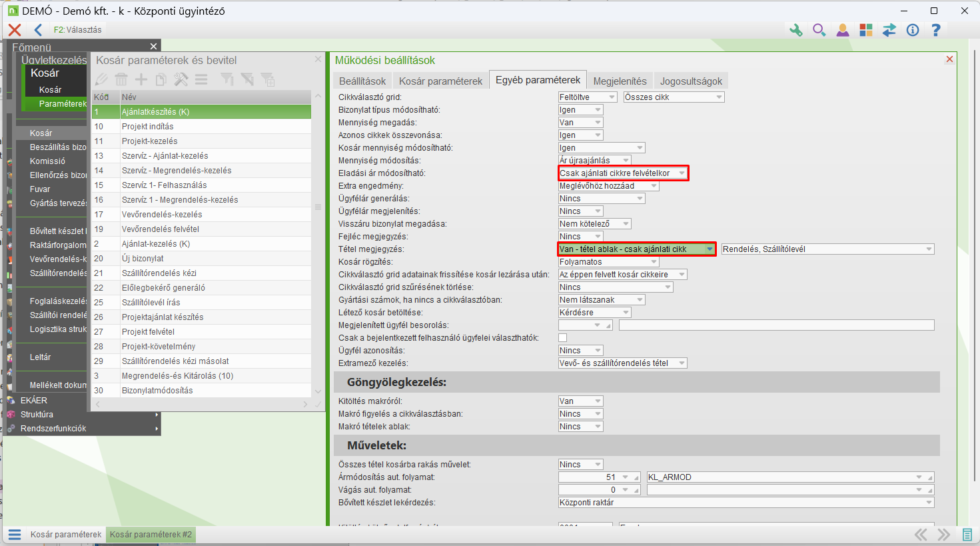This screenshot has height=546, width=980.
Task: Click the KL_ARMOD text field
Action: [790, 477]
